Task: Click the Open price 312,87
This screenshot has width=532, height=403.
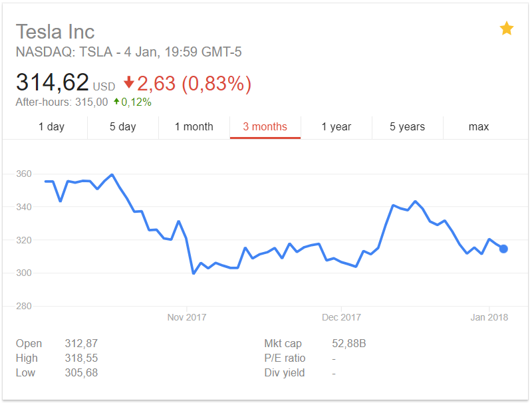Action: coord(81,344)
